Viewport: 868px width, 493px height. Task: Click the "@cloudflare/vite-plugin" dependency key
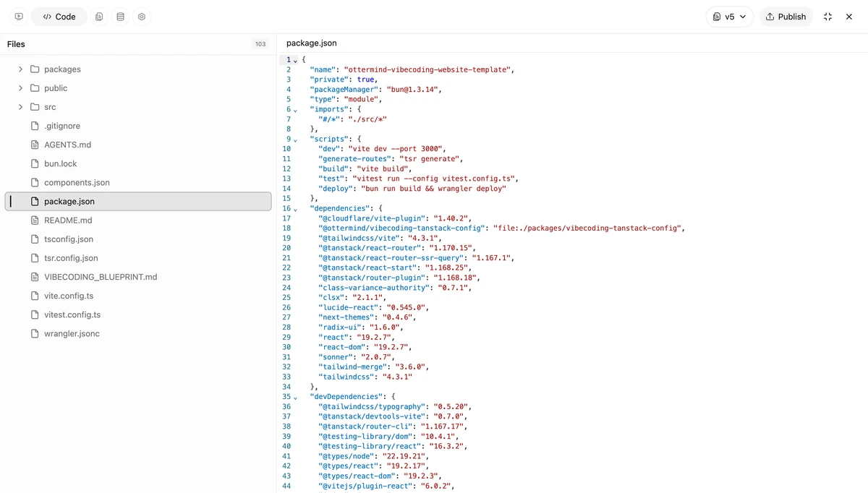point(371,218)
